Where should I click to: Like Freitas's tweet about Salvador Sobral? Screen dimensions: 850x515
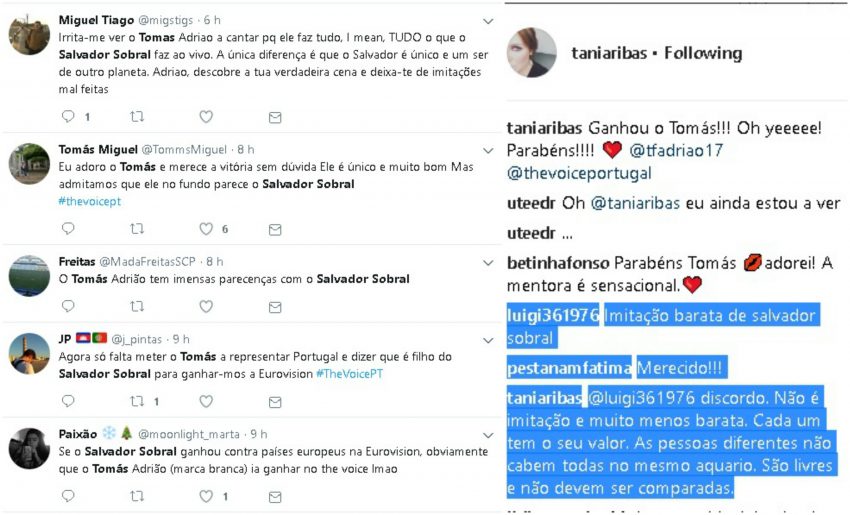tap(206, 306)
